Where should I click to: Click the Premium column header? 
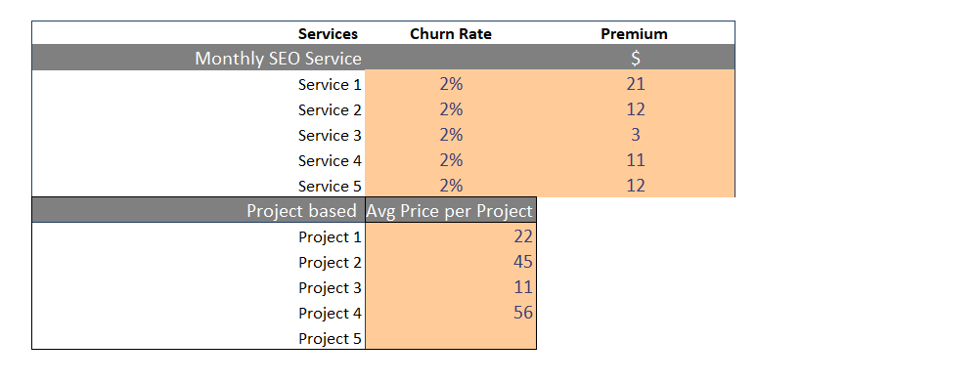(x=635, y=34)
